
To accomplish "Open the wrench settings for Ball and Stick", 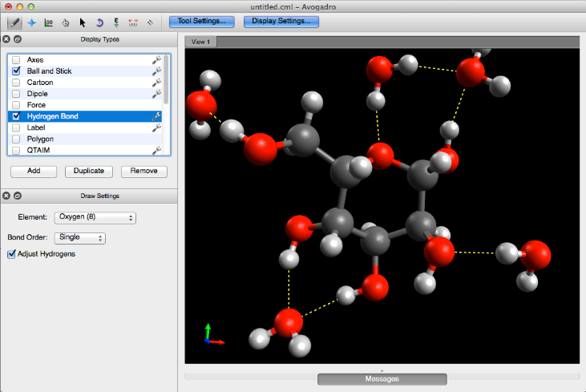I will (x=157, y=71).
